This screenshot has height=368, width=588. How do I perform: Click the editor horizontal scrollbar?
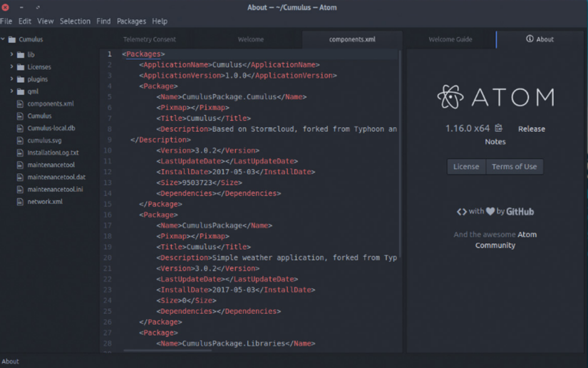(167, 351)
